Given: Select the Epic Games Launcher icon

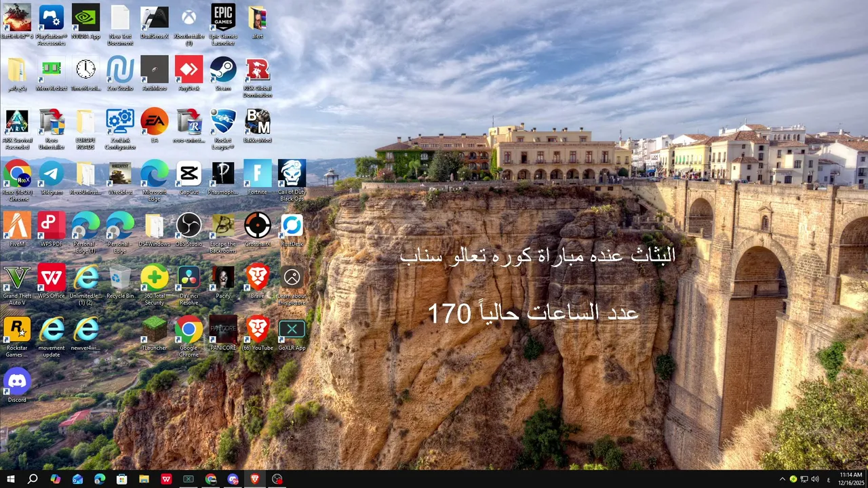Looking at the screenshot, I should tap(223, 26).
